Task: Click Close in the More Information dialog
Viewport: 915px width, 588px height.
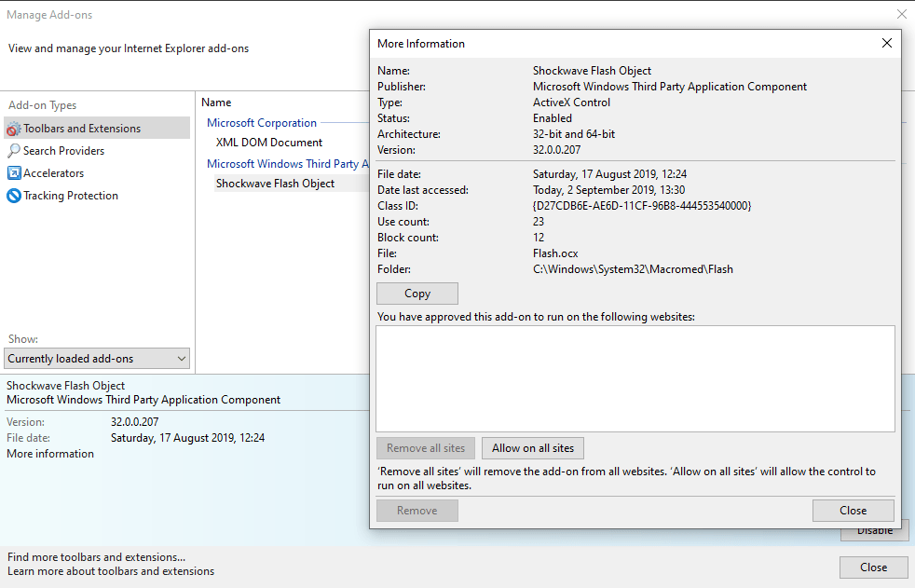Action: pos(854,511)
